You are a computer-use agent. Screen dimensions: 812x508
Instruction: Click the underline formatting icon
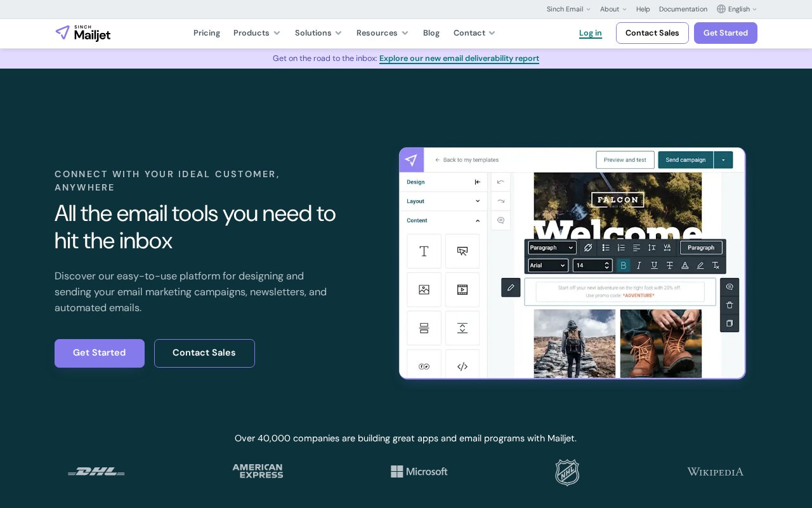(x=654, y=265)
